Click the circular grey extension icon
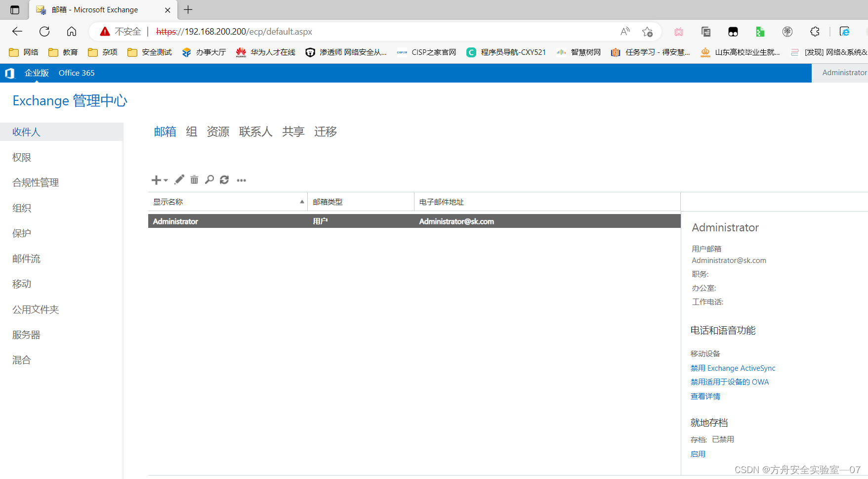 click(787, 32)
